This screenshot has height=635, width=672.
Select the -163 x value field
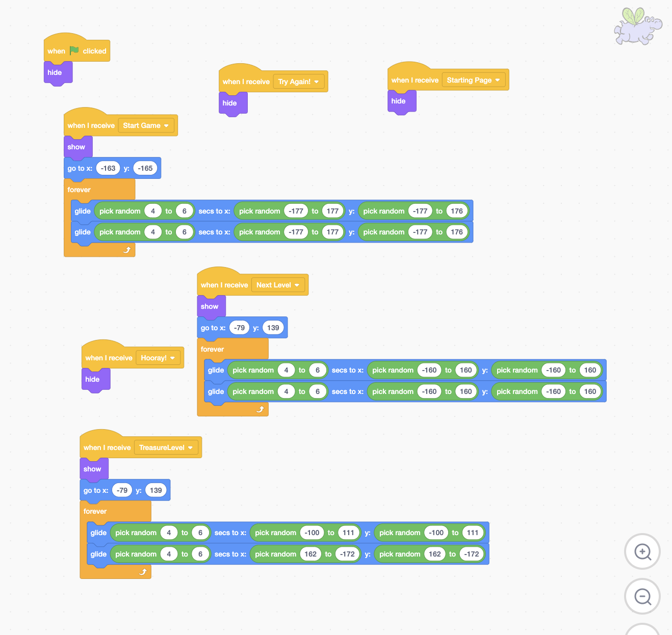tap(108, 168)
